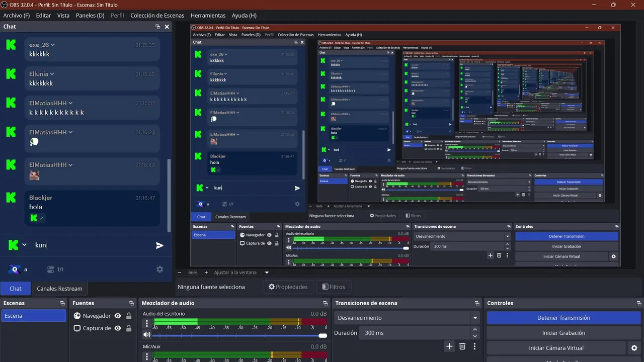Open the preview scaling dropdown arrow
Image resolution: width=644 pixels, height=362 pixels.
267,273
